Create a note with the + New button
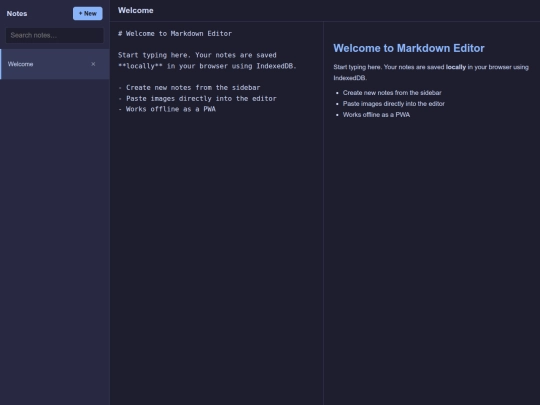The width and height of the screenshot is (540, 405). 87,13
